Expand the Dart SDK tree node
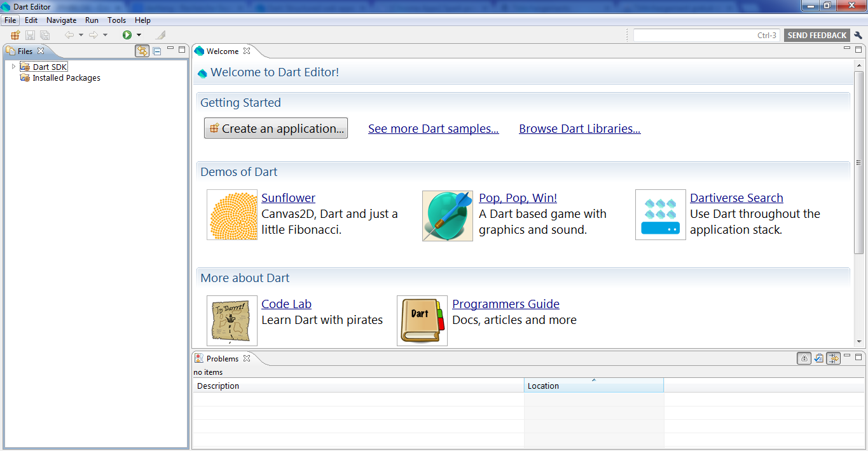 [x=13, y=67]
